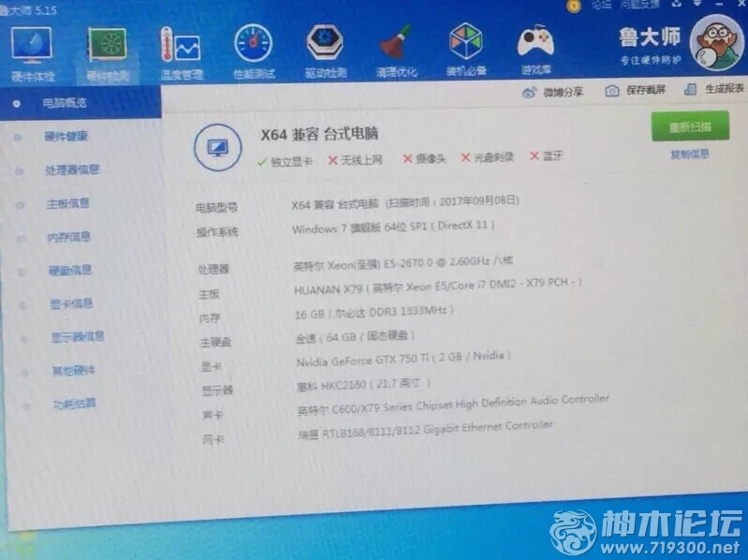This screenshot has height=560, width=748.
Task: Click the X64 兼容 台式电脑 heading
Action: 319,134
